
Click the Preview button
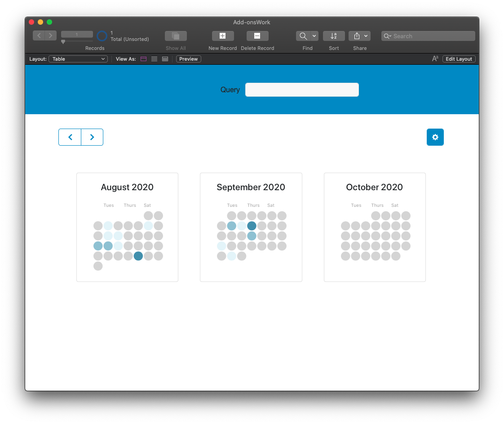(x=188, y=59)
